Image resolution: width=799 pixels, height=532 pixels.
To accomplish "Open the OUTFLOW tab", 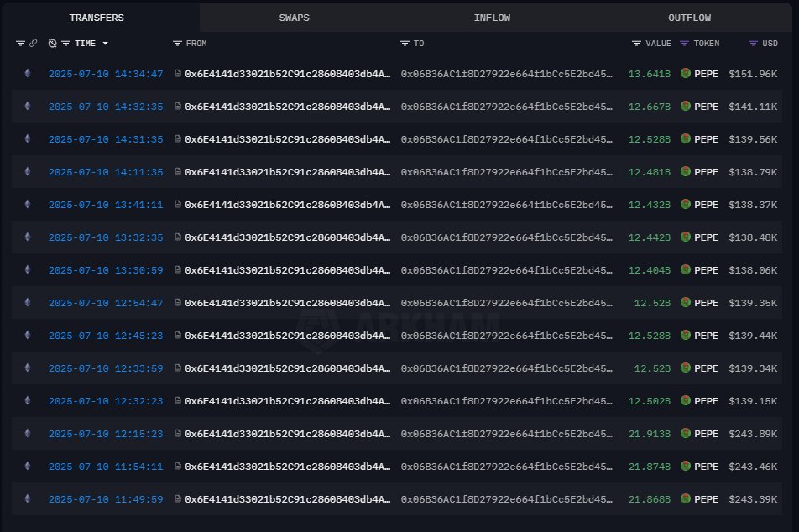I will coord(689,18).
